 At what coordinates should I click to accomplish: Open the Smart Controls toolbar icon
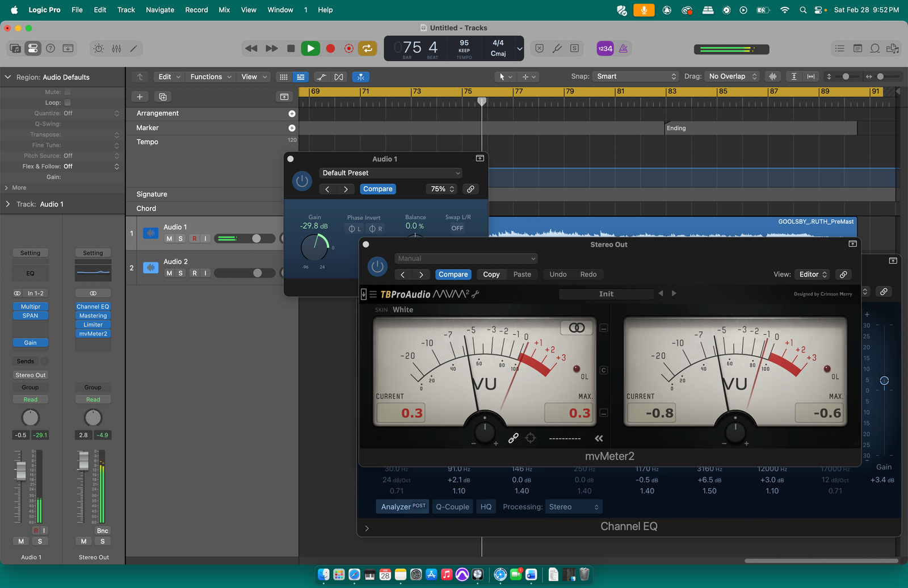point(99,49)
